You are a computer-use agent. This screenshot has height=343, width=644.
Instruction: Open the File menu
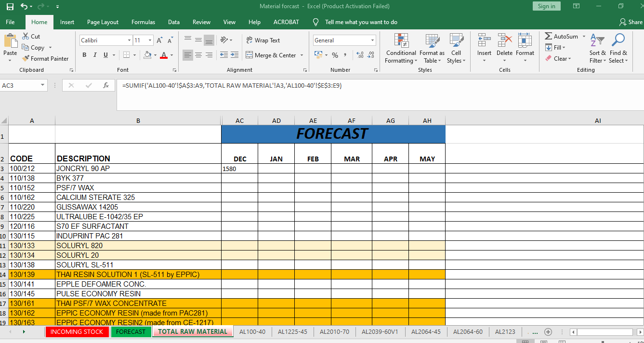(10, 22)
